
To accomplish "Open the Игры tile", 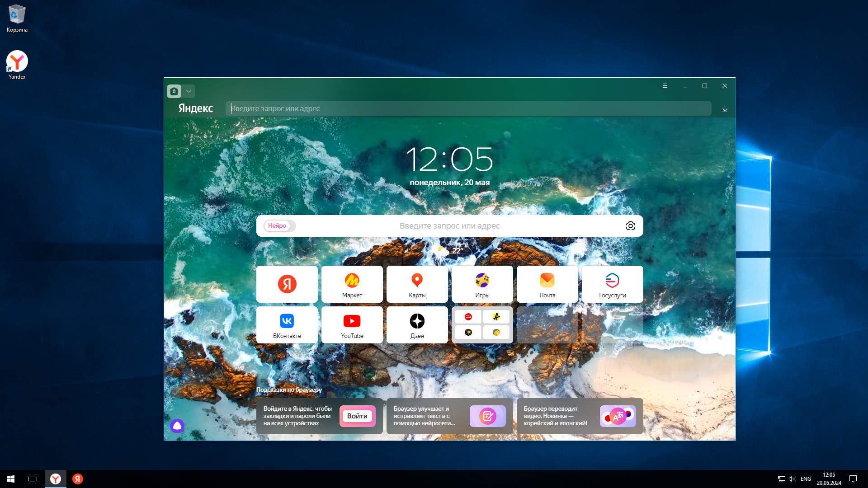I will click(x=482, y=284).
